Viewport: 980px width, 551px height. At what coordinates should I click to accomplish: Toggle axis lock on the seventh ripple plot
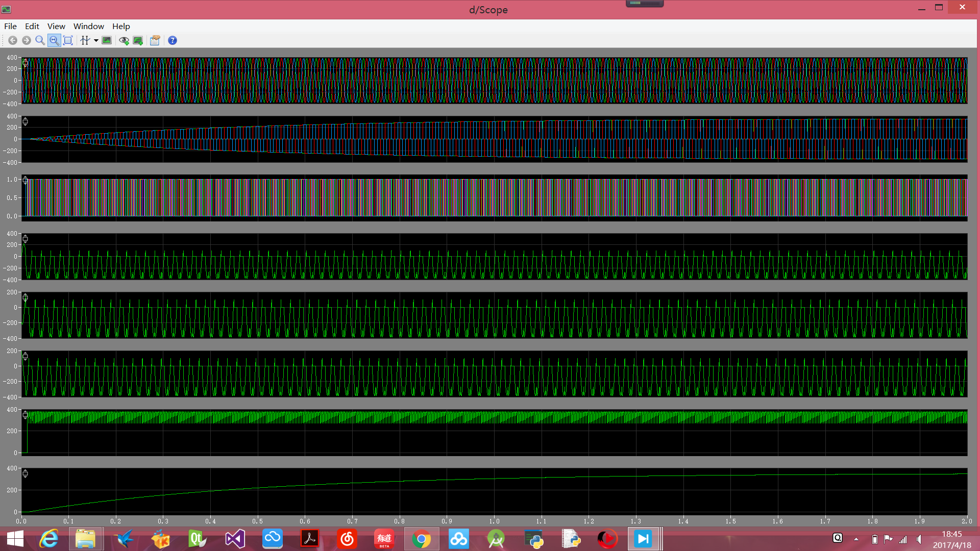25,415
